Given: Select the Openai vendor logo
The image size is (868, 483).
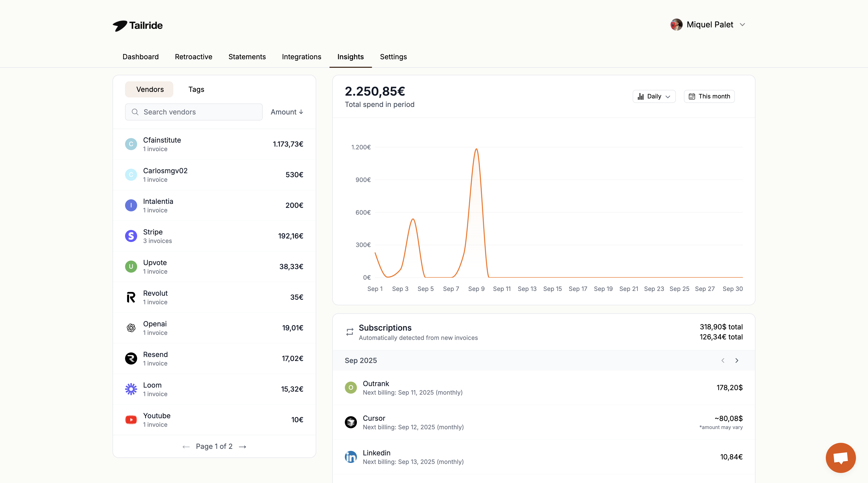Looking at the screenshot, I should pos(131,328).
